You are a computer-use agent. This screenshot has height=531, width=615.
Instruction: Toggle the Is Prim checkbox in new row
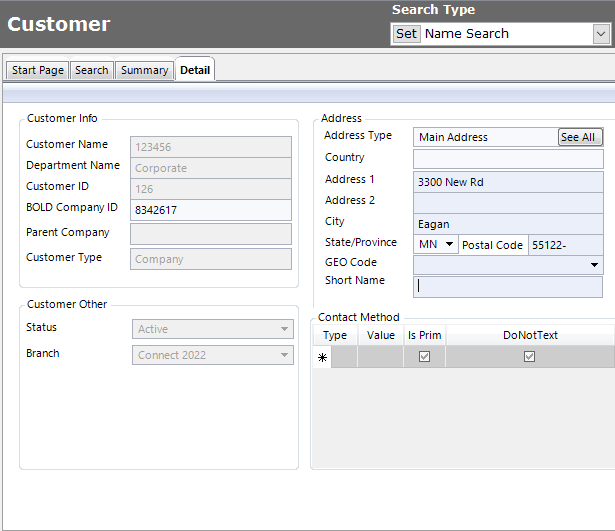[x=424, y=356]
